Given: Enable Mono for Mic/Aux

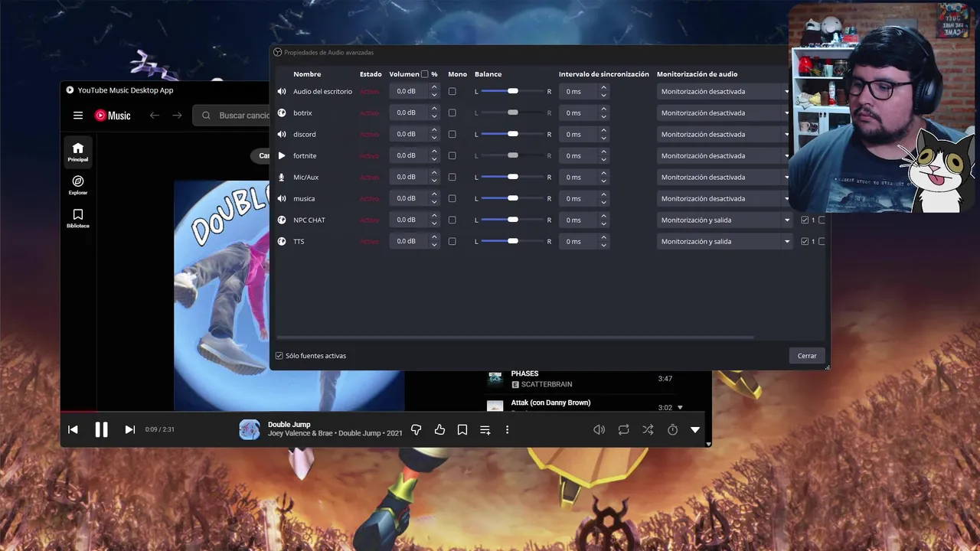Looking at the screenshot, I should click(x=452, y=177).
